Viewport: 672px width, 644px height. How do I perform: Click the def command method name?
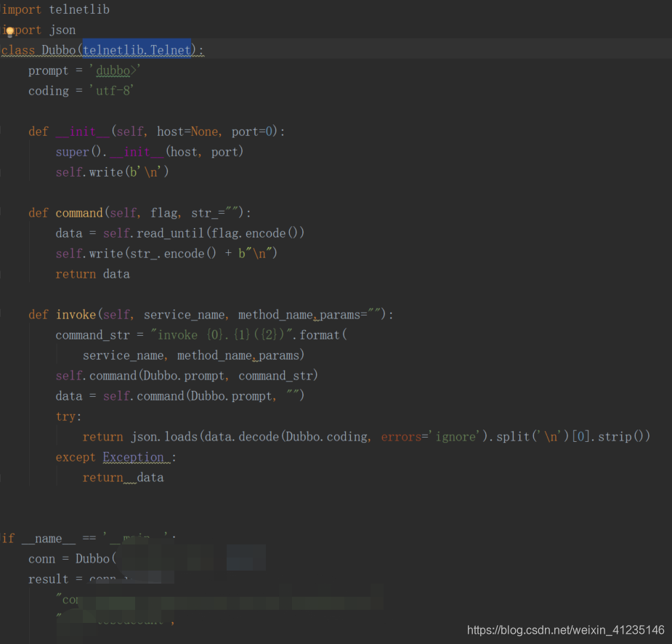coord(78,212)
